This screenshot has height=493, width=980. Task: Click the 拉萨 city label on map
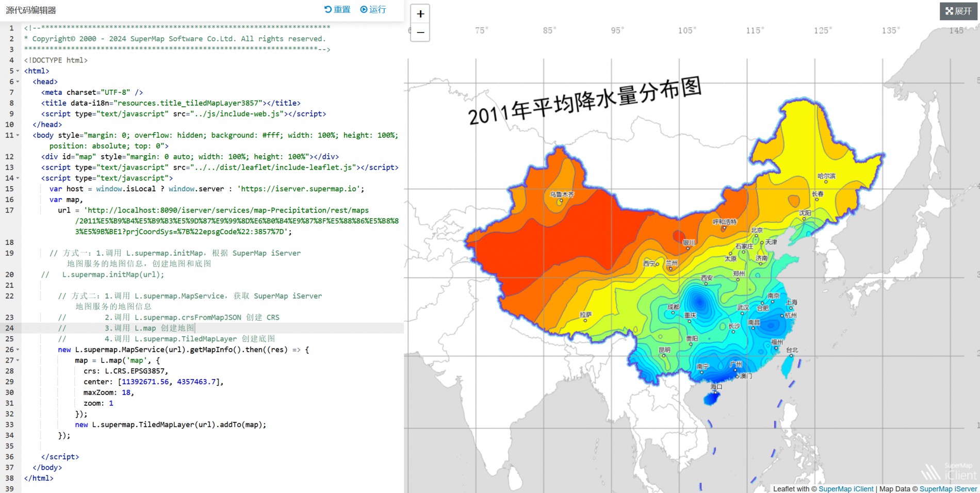point(585,315)
